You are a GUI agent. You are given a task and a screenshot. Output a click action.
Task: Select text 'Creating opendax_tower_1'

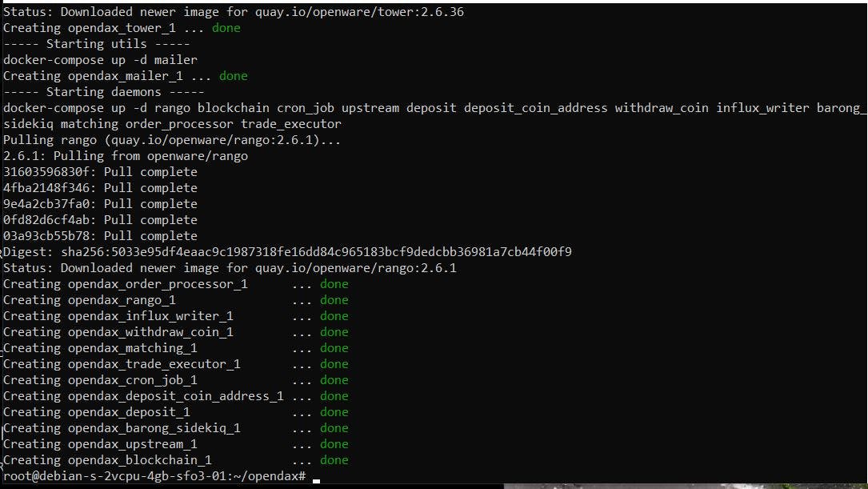coord(89,28)
